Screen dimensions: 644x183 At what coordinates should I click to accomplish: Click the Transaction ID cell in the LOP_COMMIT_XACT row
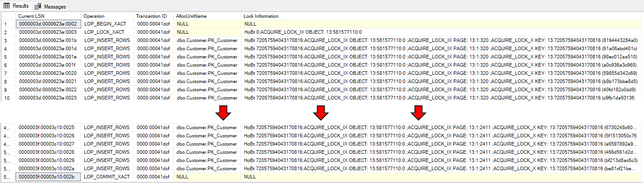(154, 177)
